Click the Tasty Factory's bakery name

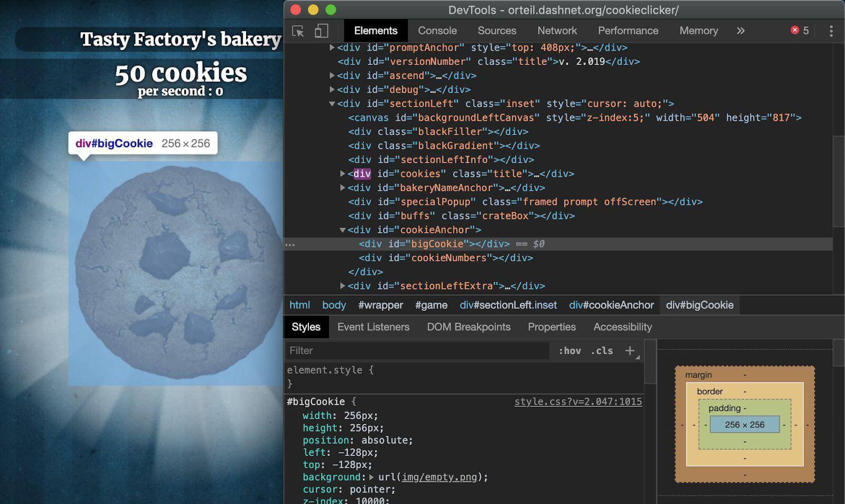(180, 39)
